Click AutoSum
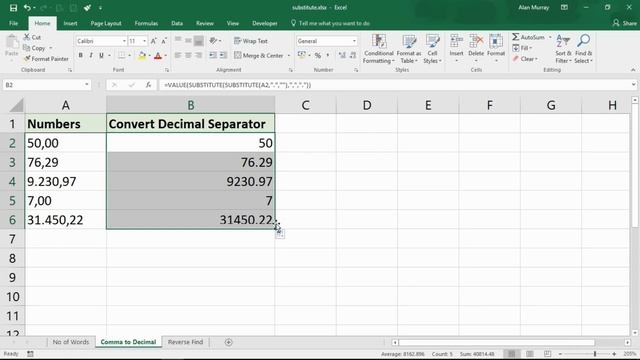The image size is (640, 360). click(529, 37)
